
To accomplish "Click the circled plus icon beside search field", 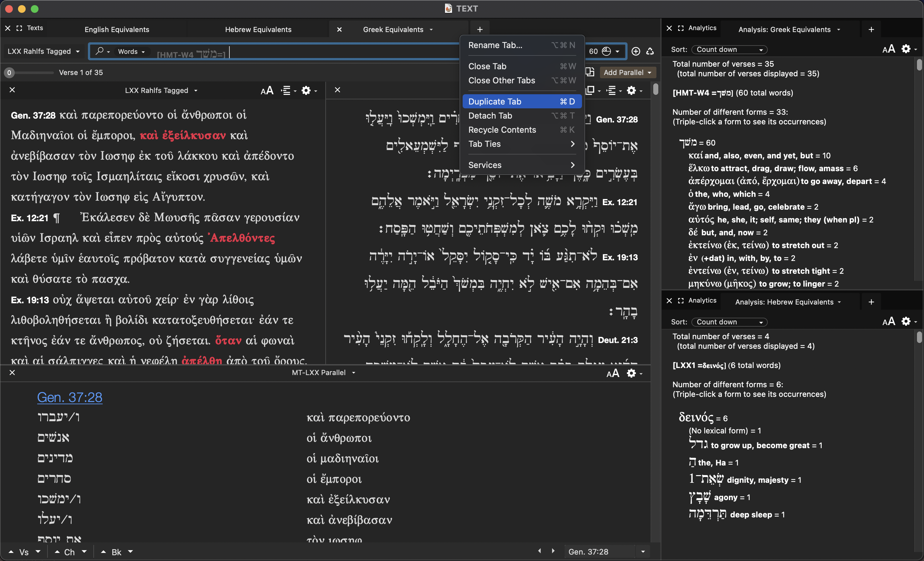I will (x=636, y=51).
